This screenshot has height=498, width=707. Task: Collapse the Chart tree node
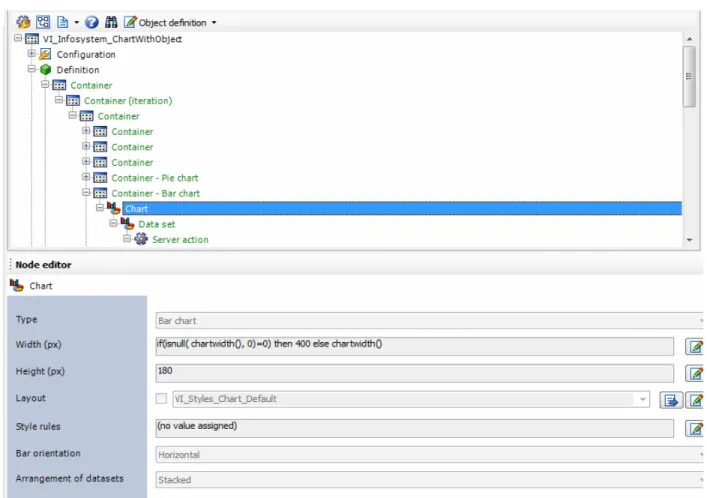tap(100, 208)
